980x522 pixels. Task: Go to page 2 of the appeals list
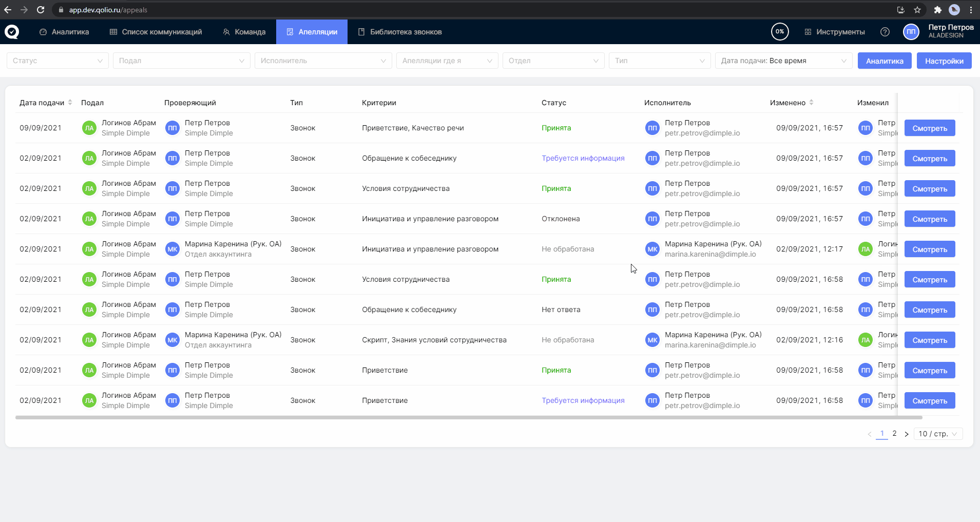tap(894, 433)
